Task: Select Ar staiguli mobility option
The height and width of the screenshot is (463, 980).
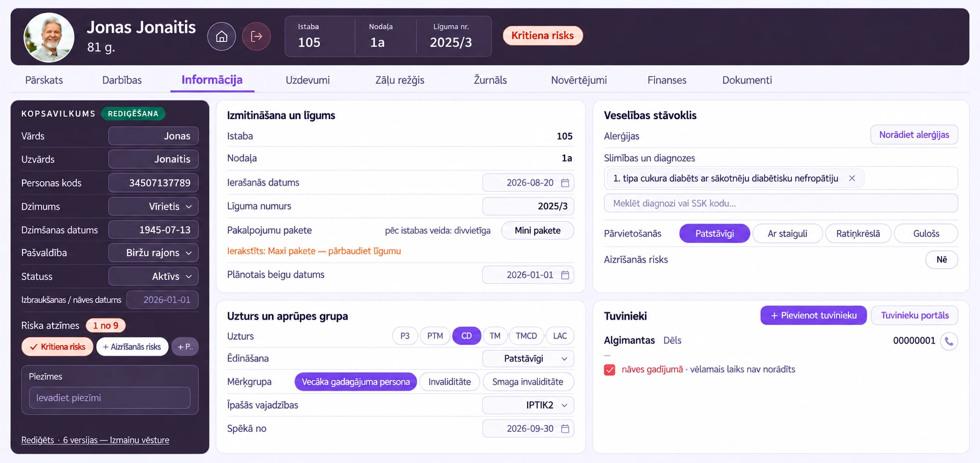Action: click(787, 234)
